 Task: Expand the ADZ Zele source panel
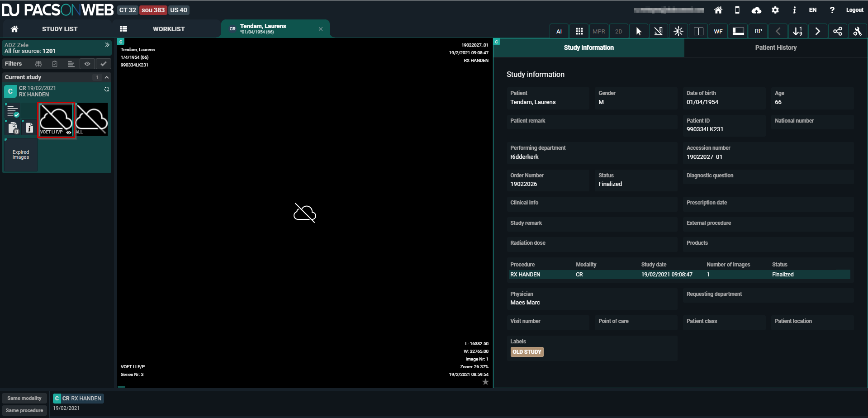107,45
